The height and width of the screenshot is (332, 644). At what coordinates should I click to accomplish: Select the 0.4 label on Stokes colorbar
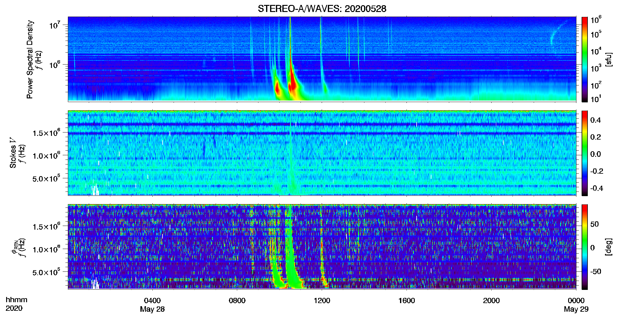pyautogui.click(x=595, y=120)
